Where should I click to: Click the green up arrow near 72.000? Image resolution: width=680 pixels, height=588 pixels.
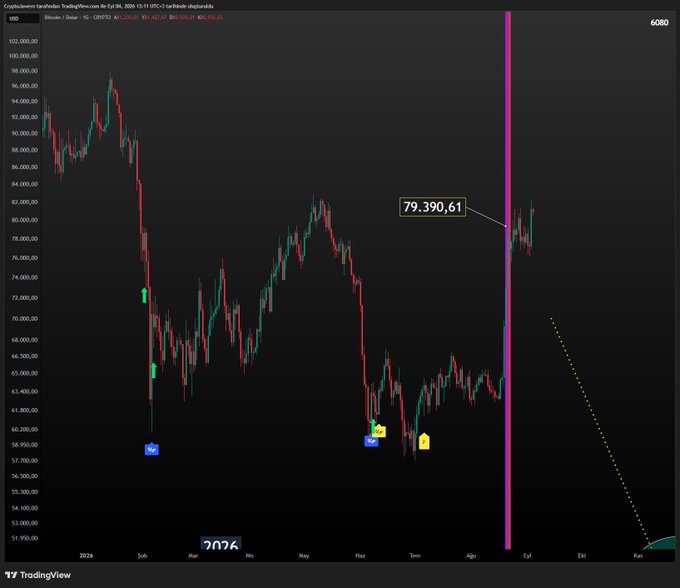(x=144, y=295)
